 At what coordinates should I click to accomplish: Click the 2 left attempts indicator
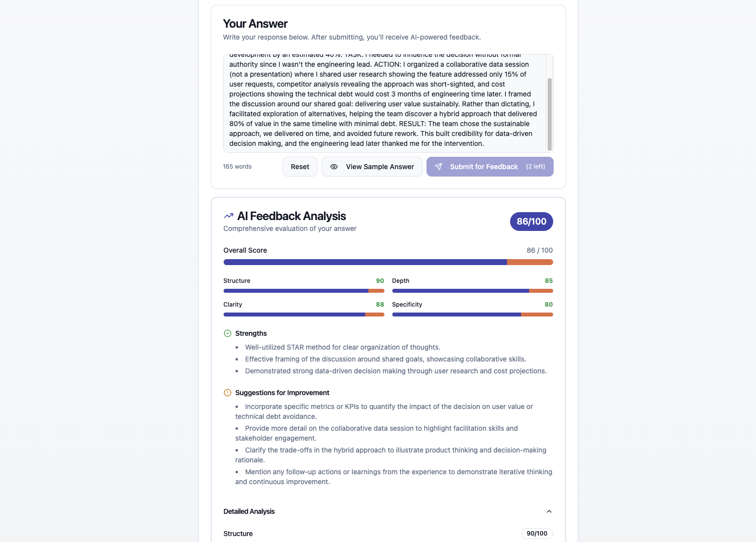pos(535,167)
